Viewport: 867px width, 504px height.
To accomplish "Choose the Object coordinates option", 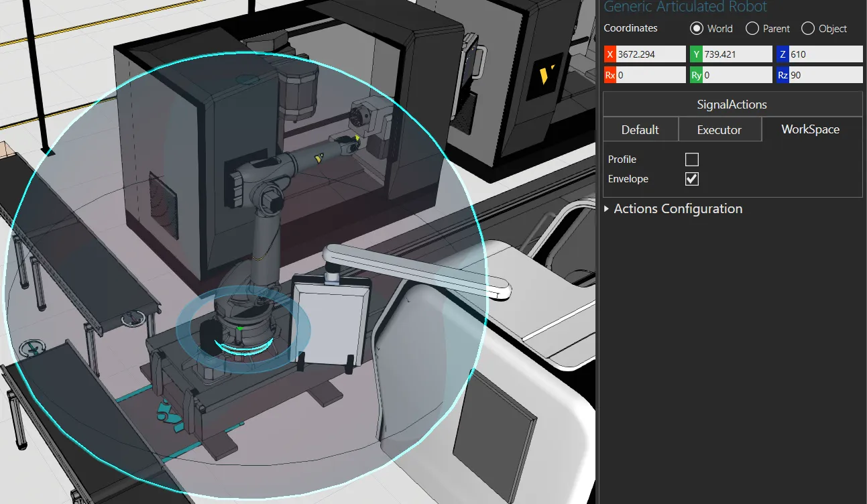I will (x=808, y=28).
